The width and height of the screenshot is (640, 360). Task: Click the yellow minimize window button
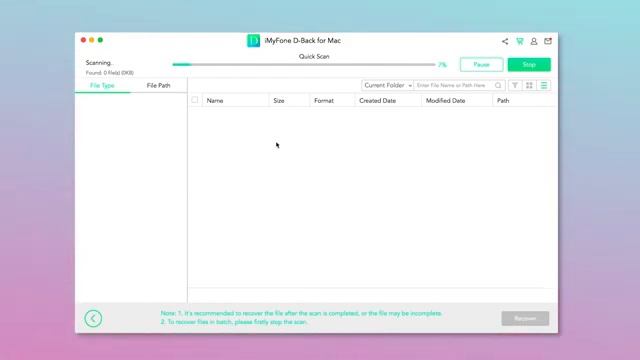click(x=91, y=40)
